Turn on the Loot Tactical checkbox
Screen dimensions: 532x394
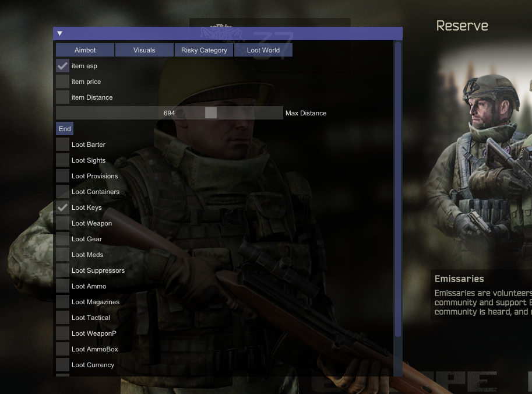pos(62,318)
